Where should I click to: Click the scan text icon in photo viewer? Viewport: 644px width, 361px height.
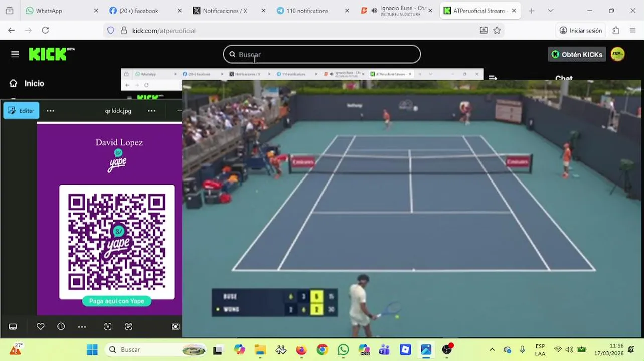tap(129, 327)
